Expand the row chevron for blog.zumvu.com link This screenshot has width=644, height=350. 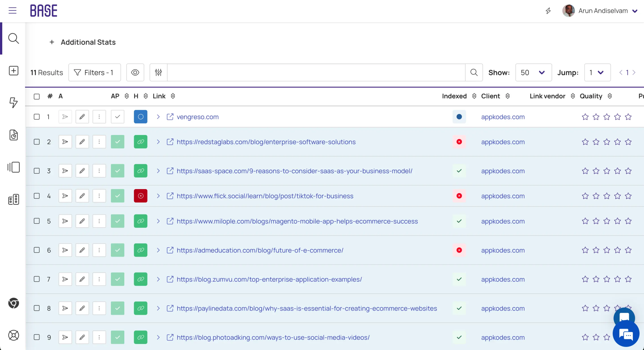158,279
